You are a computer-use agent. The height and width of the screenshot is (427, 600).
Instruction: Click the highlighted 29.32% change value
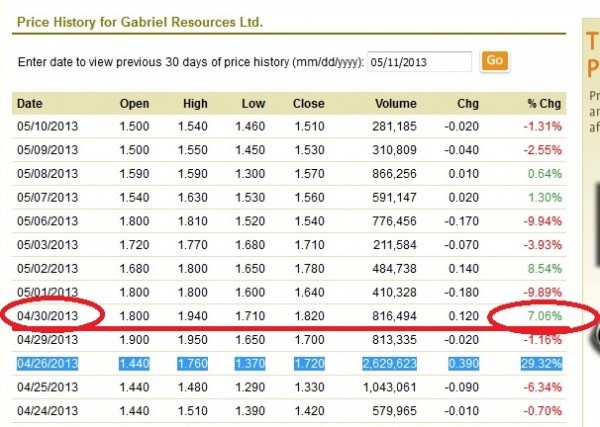(x=541, y=360)
